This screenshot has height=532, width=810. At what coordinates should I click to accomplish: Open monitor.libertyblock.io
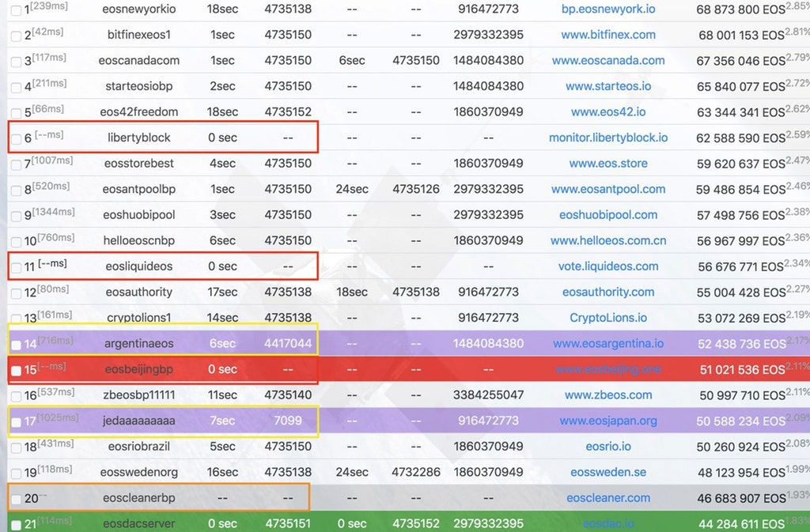[608, 138]
